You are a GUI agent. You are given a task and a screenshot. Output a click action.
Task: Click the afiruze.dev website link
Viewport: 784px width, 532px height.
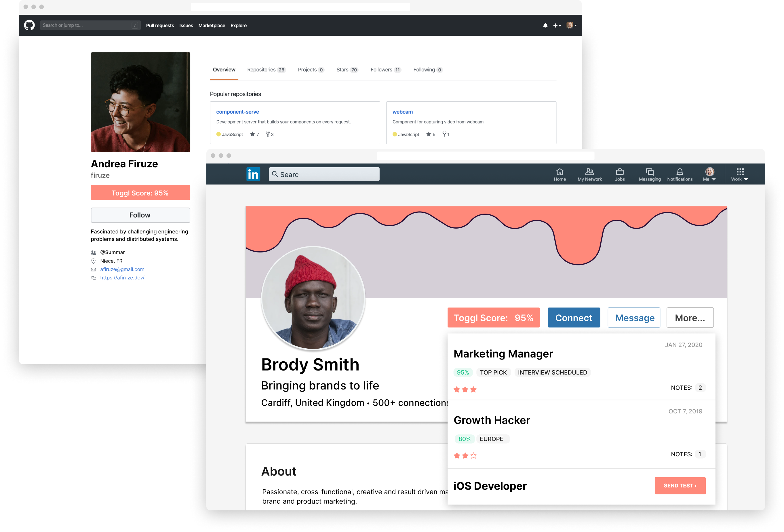[x=122, y=277]
